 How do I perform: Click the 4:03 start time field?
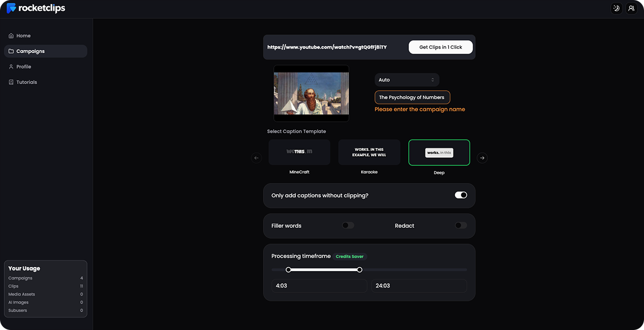319,285
